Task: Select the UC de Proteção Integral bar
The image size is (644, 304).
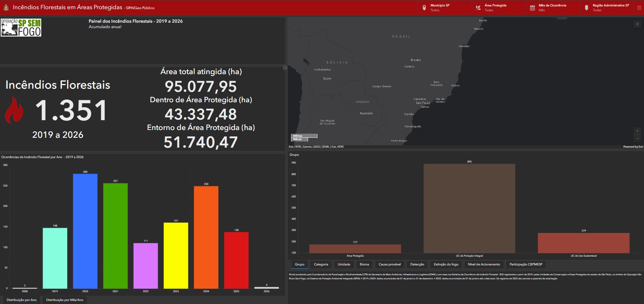Action: click(x=469, y=208)
